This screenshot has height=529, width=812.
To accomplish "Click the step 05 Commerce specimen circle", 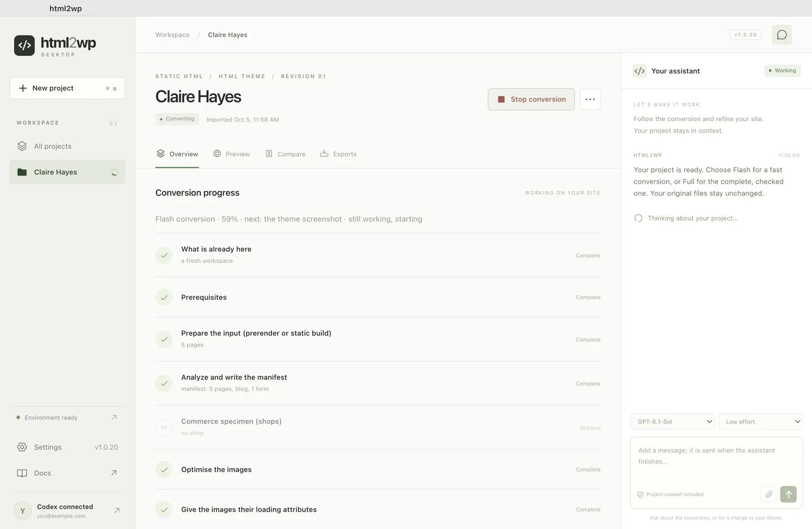I will coord(164,428).
